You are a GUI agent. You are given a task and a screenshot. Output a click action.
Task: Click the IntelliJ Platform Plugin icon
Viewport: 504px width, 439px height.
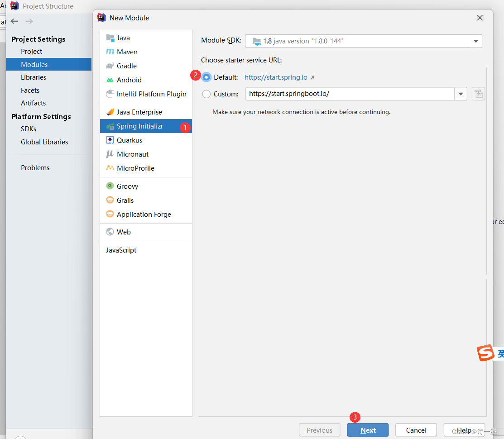pos(110,94)
